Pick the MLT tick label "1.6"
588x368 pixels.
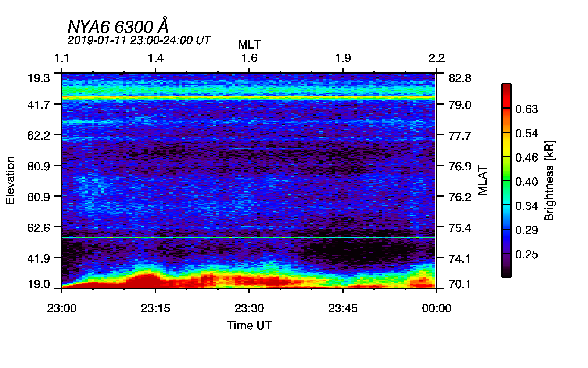(x=249, y=58)
